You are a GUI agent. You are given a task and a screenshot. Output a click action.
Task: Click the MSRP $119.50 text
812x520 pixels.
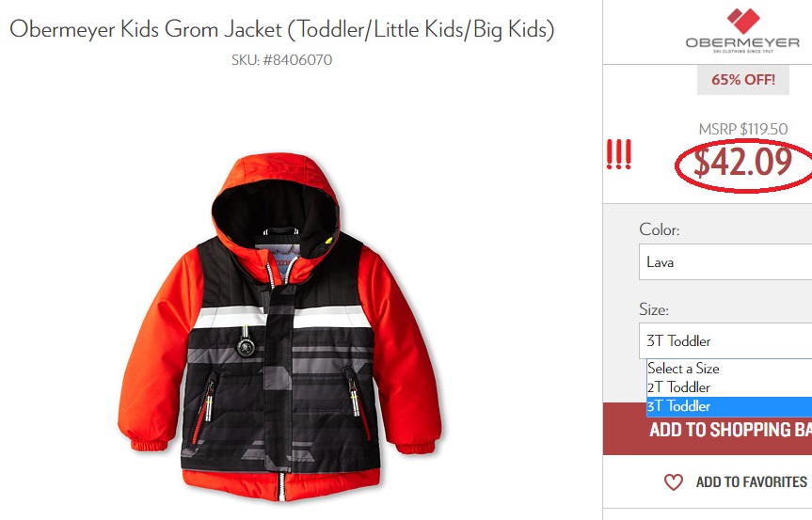click(x=743, y=129)
